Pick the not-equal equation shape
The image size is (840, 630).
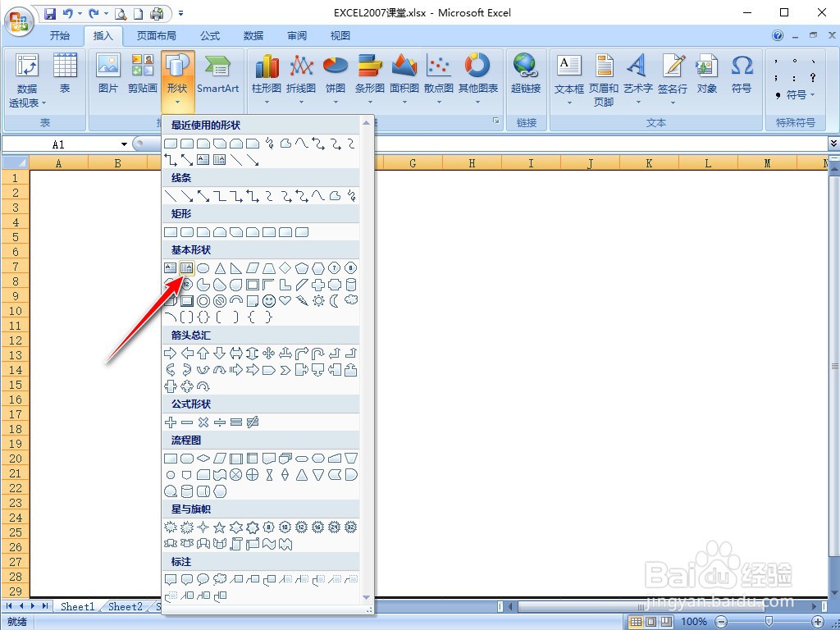point(253,422)
